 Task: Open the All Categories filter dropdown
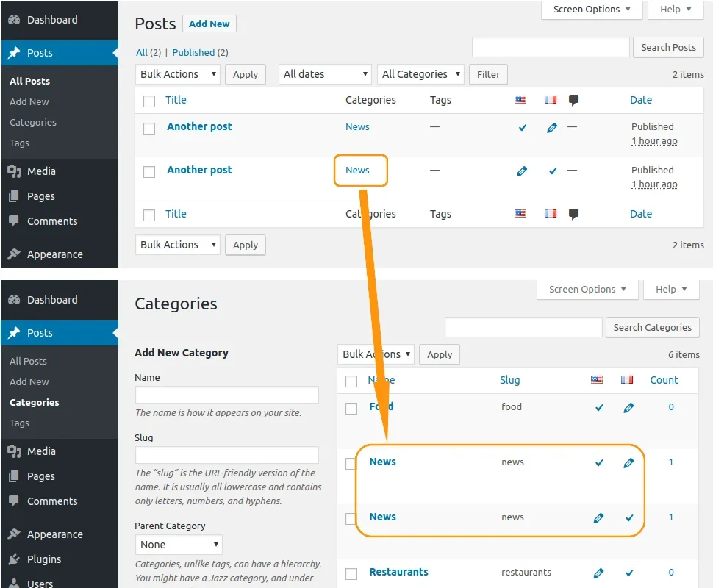(x=420, y=73)
